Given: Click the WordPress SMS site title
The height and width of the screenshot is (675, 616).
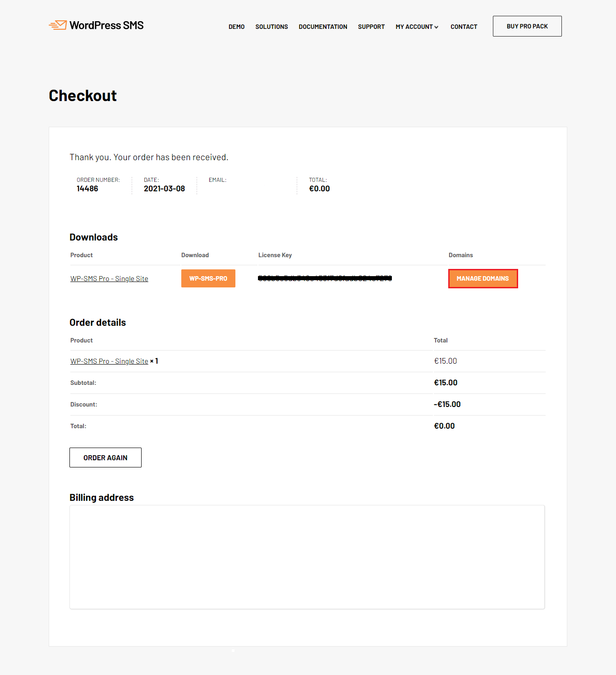Looking at the screenshot, I should coord(106,25).
